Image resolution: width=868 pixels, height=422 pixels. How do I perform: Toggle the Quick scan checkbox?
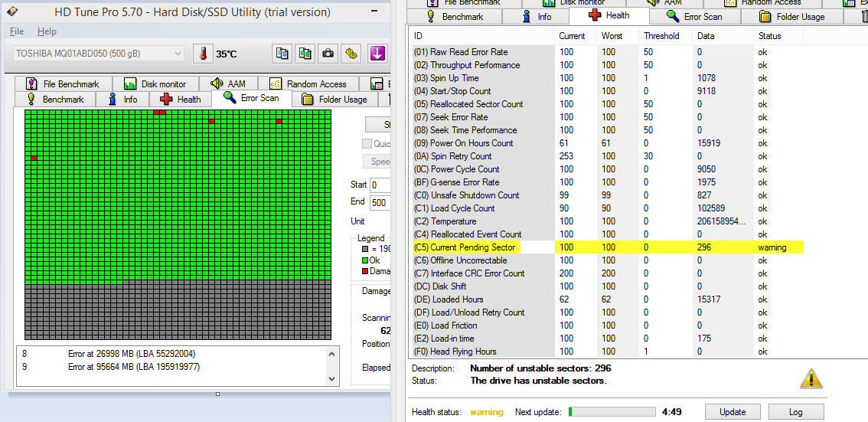[367, 143]
